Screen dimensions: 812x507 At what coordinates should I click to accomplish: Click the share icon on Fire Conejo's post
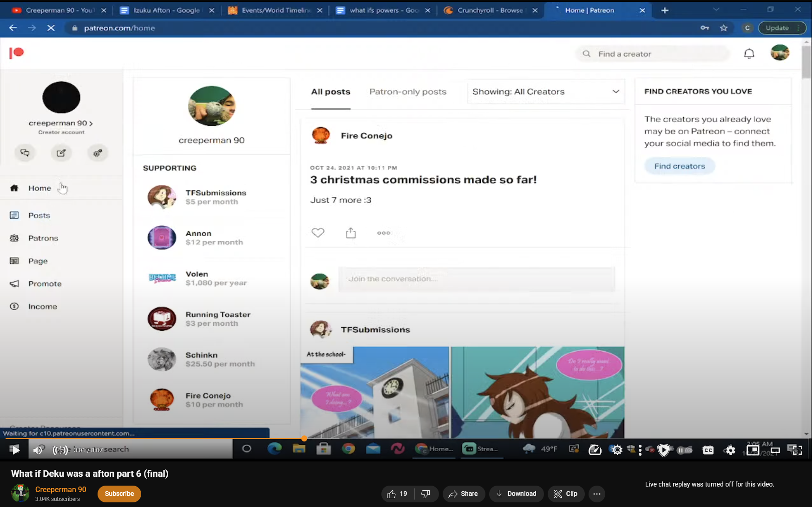351,233
